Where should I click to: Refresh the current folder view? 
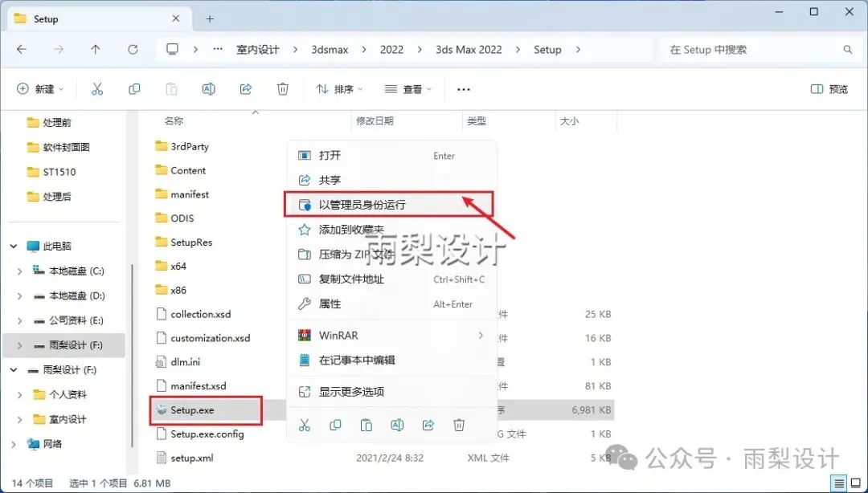[133, 50]
